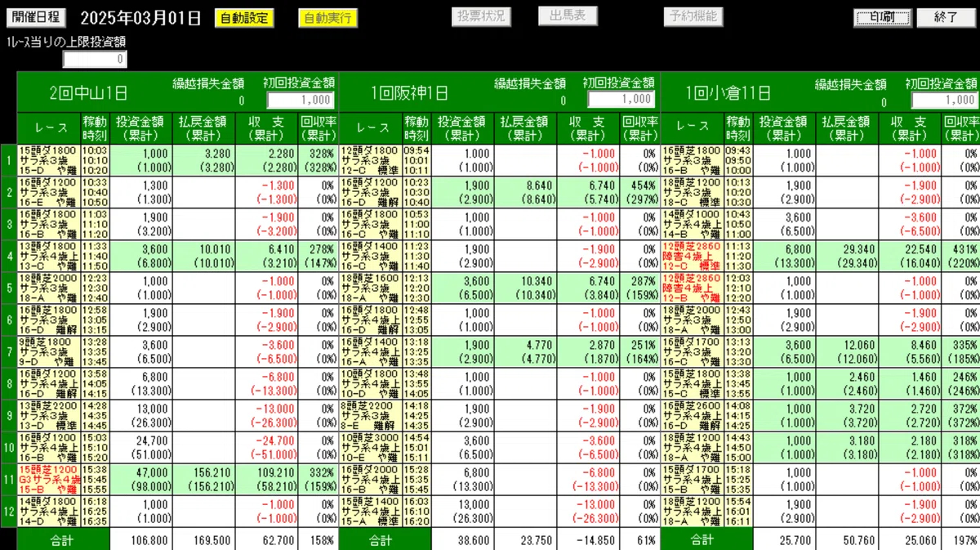980x550 pixels.
Task: Click the yellow 自動設定 button
Action: (245, 17)
